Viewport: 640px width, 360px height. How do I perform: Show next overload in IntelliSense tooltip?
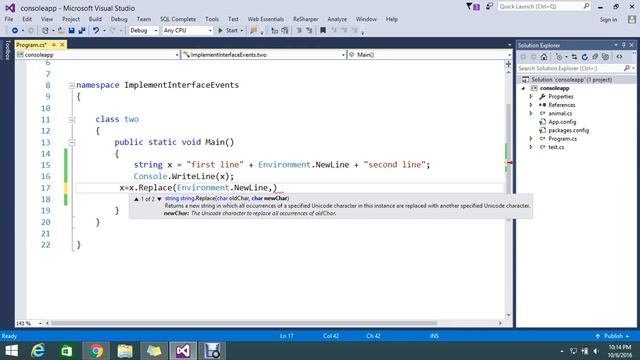(159, 199)
